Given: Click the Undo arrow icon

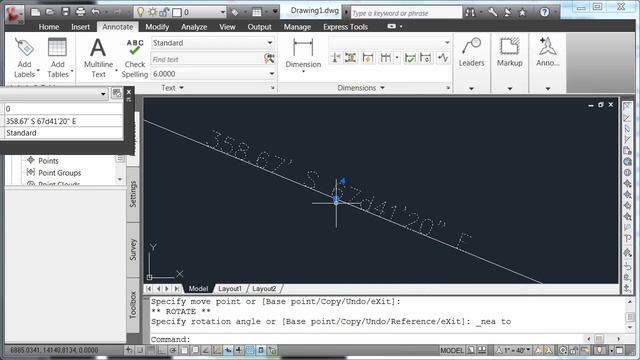Looking at the screenshot, I should tap(95, 12).
